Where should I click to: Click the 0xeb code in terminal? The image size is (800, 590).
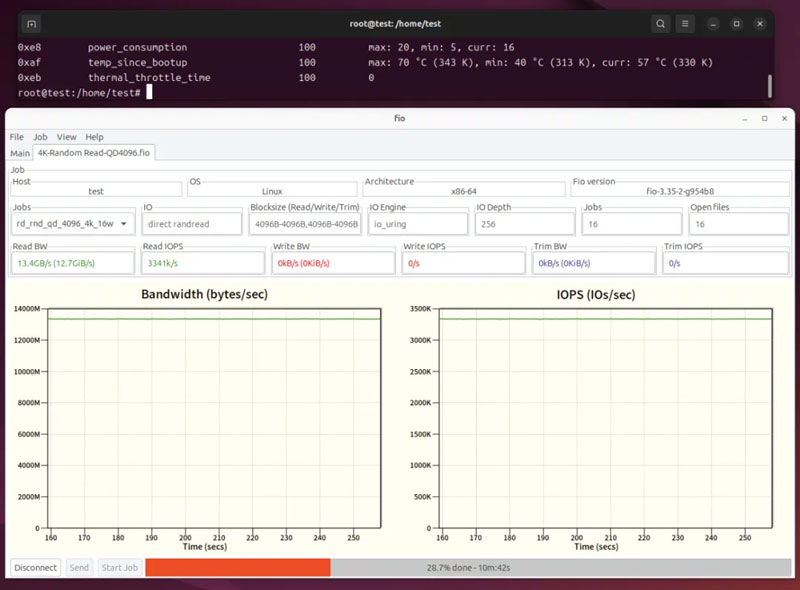pos(29,78)
